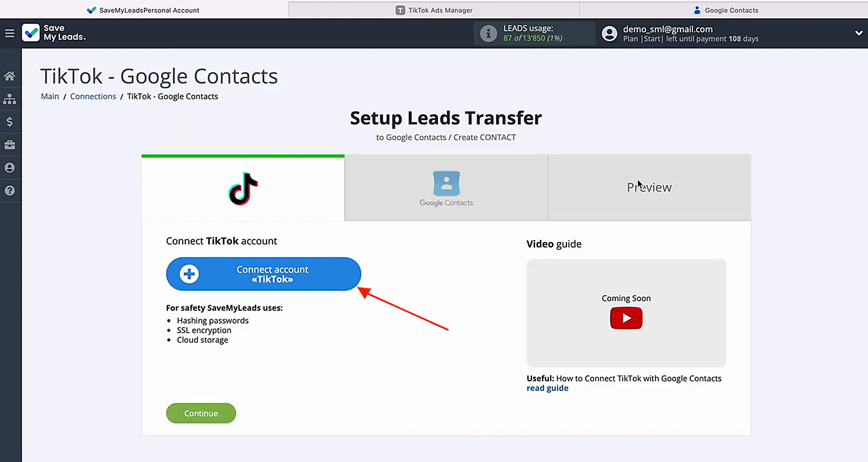The height and width of the screenshot is (462, 868).
Task: Click 'to Google Contacts / Create CONTACT' subtitle
Action: pyautogui.click(x=446, y=137)
